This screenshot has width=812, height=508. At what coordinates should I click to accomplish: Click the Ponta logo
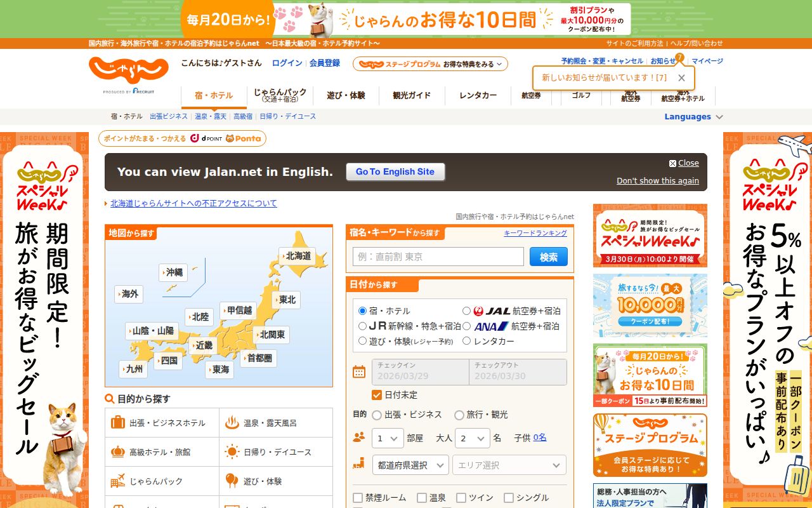243,138
